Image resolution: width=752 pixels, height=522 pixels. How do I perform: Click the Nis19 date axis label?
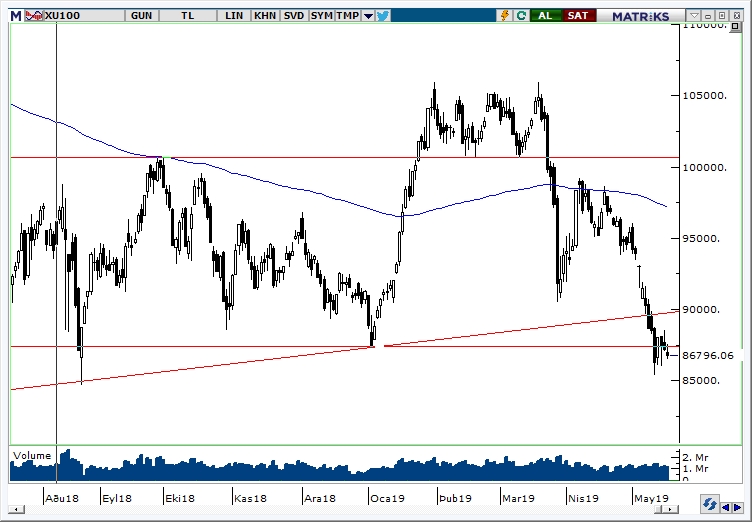pos(583,498)
